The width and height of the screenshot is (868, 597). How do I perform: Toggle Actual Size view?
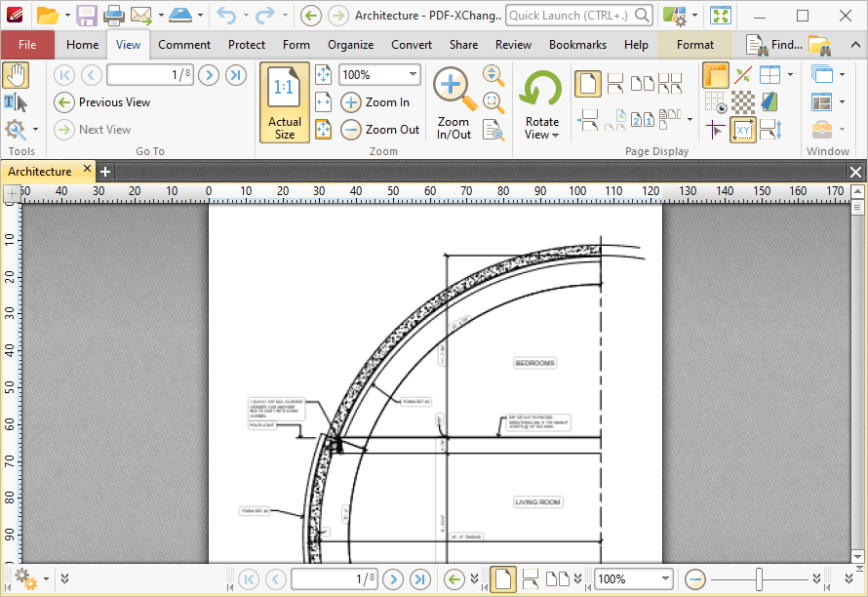coord(284,102)
